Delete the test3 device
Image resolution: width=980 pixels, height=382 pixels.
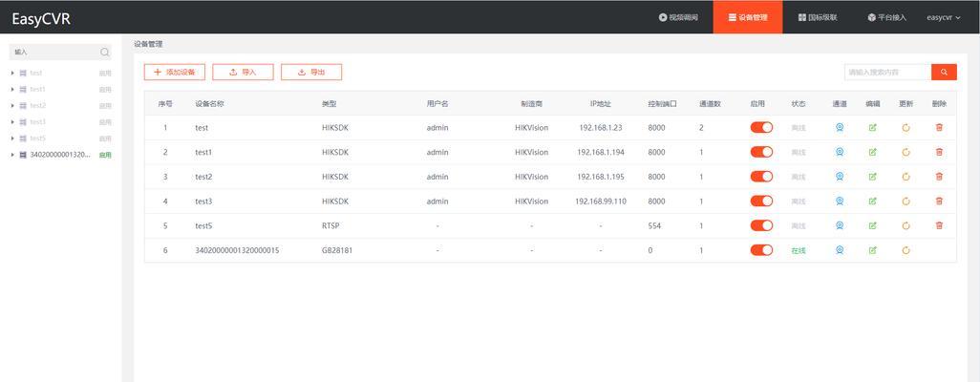tap(939, 202)
